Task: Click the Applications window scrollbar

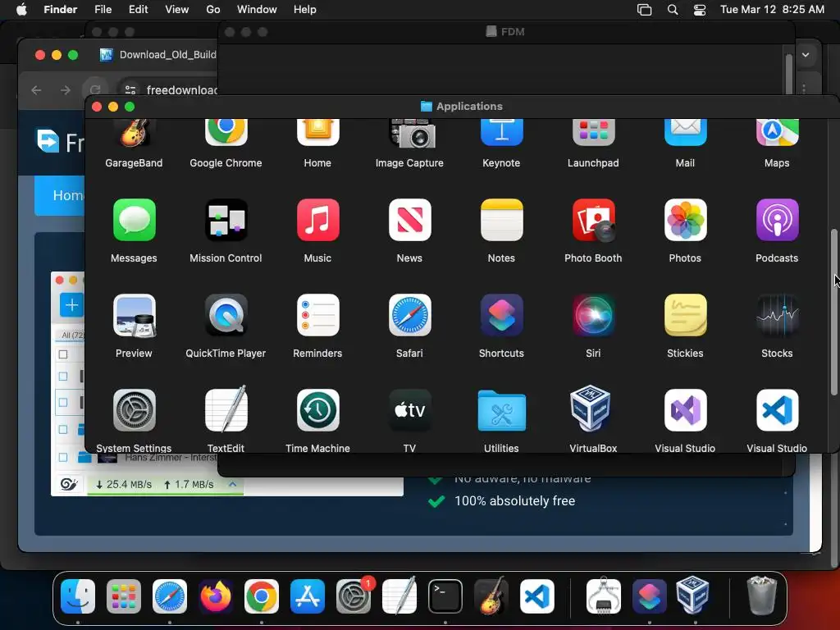Action: pos(833,313)
